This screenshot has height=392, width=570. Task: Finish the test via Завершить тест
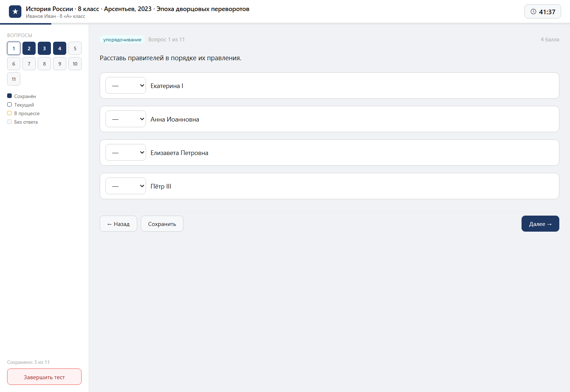(x=44, y=377)
